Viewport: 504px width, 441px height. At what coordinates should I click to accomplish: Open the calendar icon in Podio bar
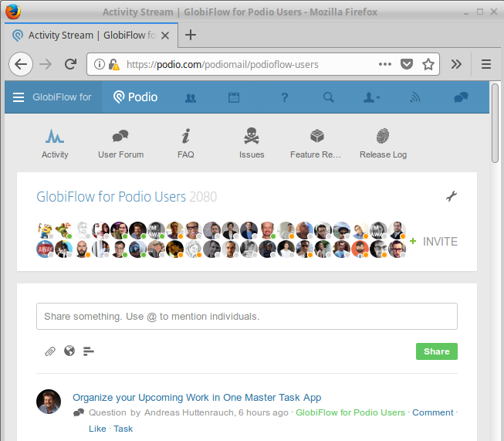[234, 97]
